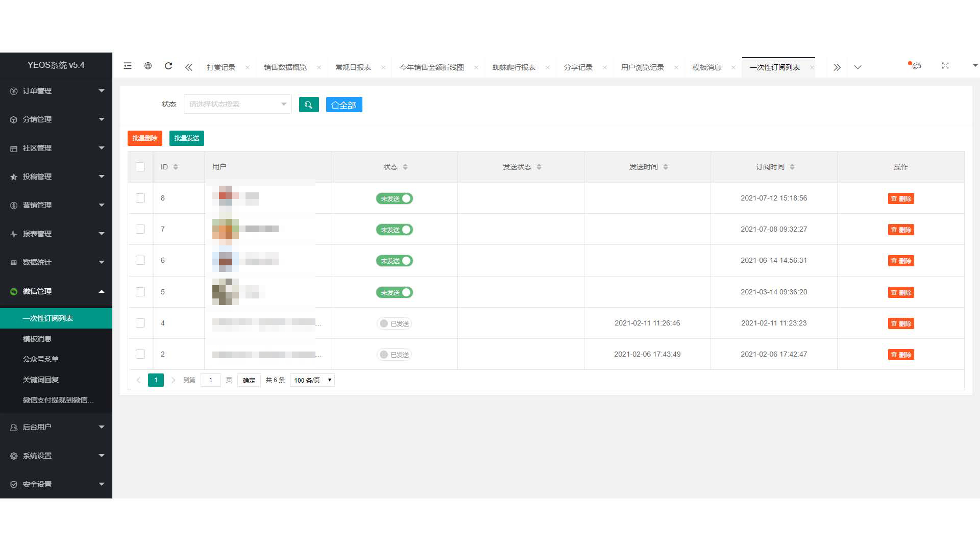Expand 订单管理 sidebar menu

(x=56, y=91)
